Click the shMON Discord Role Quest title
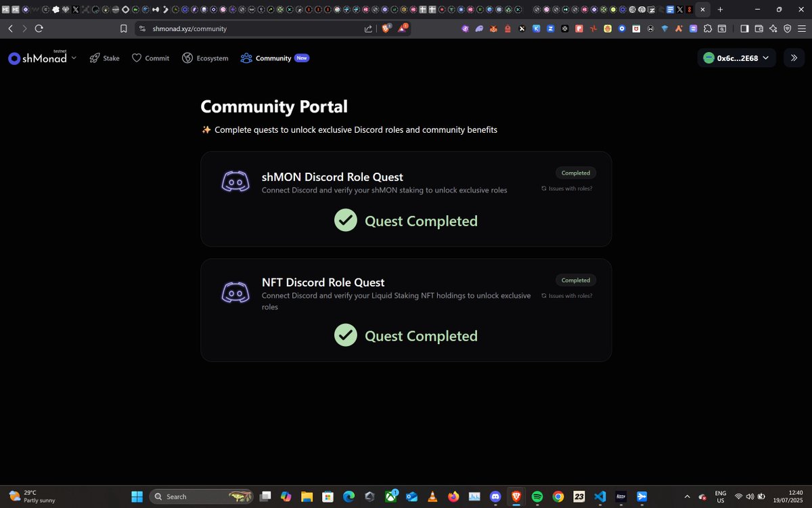 coord(332,177)
